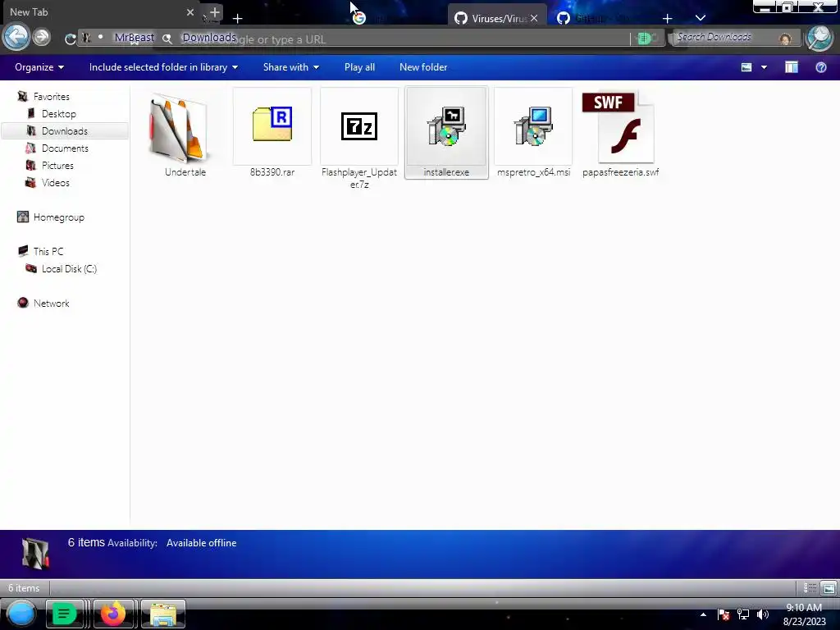This screenshot has height=630, width=840.
Task: Click the Change your view icon
Action: point(746,67)
